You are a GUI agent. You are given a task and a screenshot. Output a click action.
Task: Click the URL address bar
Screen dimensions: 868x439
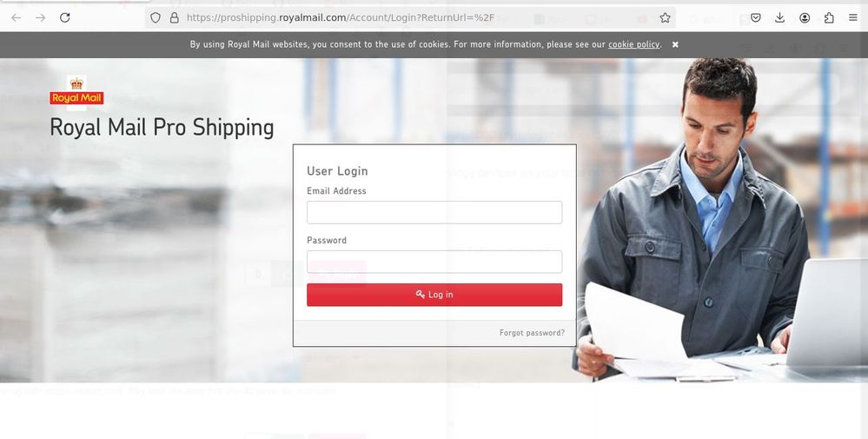(x=409, y=17)
